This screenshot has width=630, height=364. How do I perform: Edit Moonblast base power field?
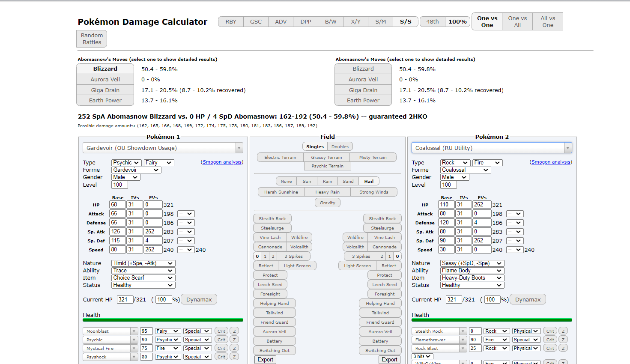(x=146, y=331)
